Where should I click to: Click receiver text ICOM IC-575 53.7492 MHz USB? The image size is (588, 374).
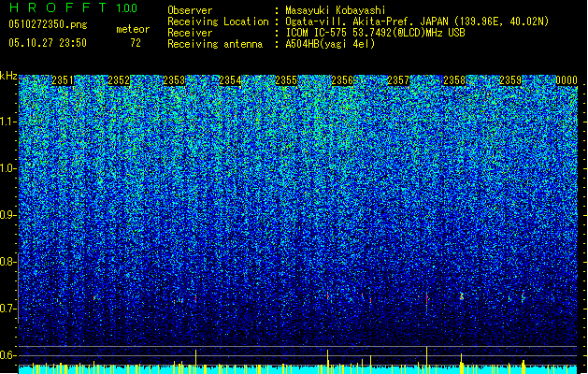(376, 33)
